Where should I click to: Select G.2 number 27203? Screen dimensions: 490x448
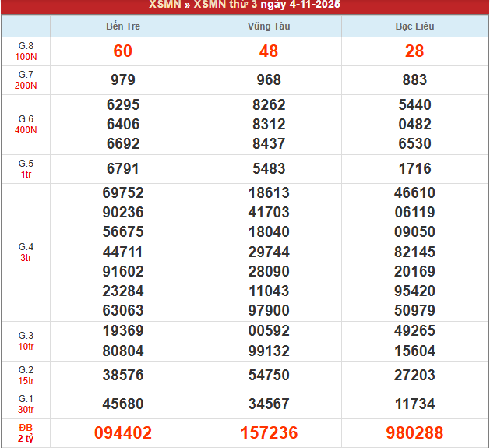[x=414, y=376]
